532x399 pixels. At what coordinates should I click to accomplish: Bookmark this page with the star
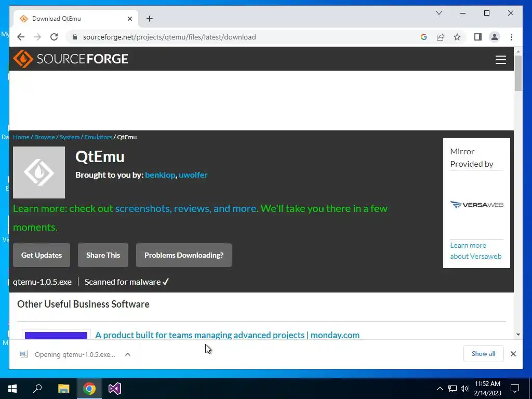(x=457, y=37)
